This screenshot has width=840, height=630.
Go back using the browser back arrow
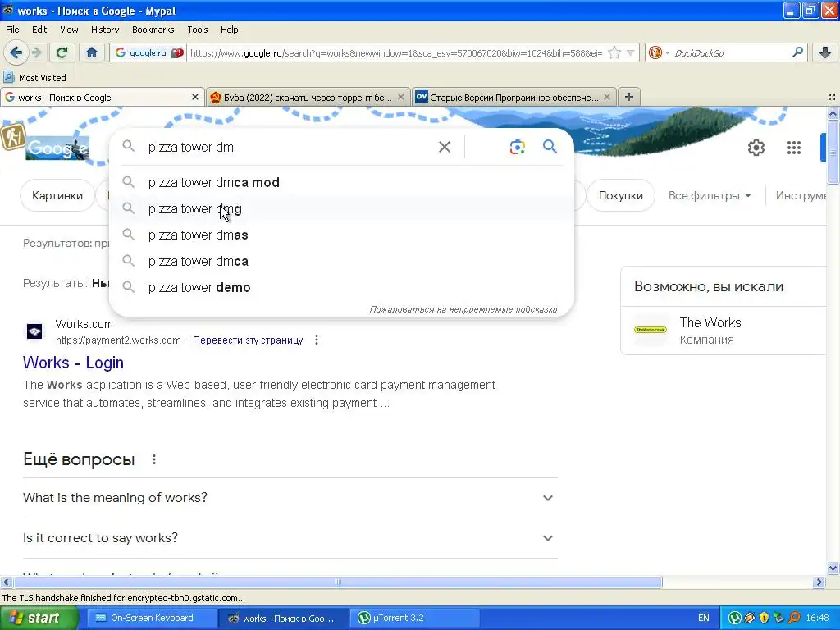16,52
